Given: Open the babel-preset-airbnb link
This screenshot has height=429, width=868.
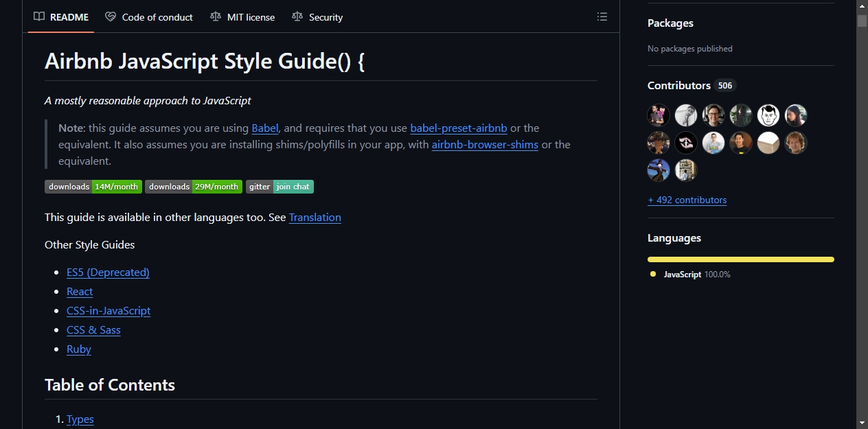Looking at the screenshot, I should (459, 128).
